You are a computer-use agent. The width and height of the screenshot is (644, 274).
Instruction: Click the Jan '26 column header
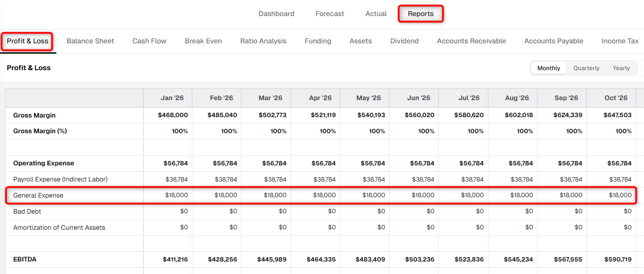click(172, 98)
